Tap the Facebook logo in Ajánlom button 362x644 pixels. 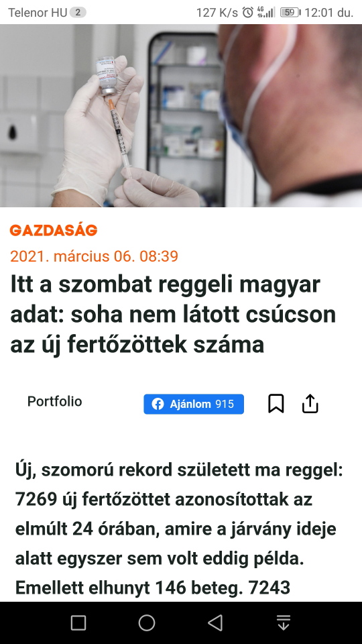(158, 404)
